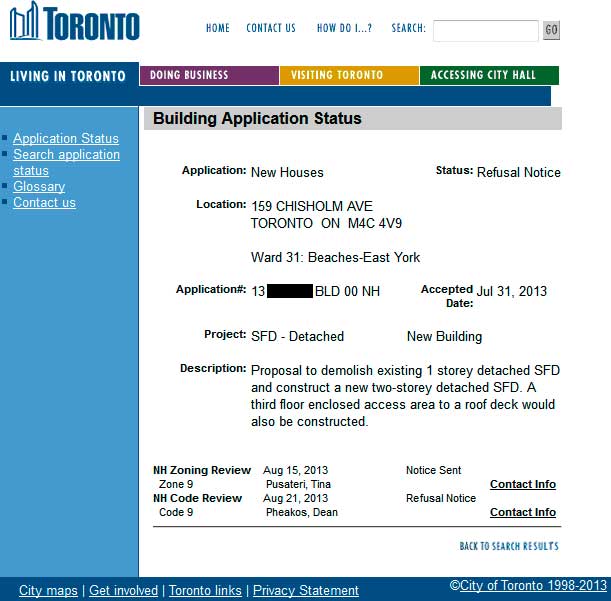611x601 pixels.
Task: Open the HOME link in header
Action: pos(218,28)
